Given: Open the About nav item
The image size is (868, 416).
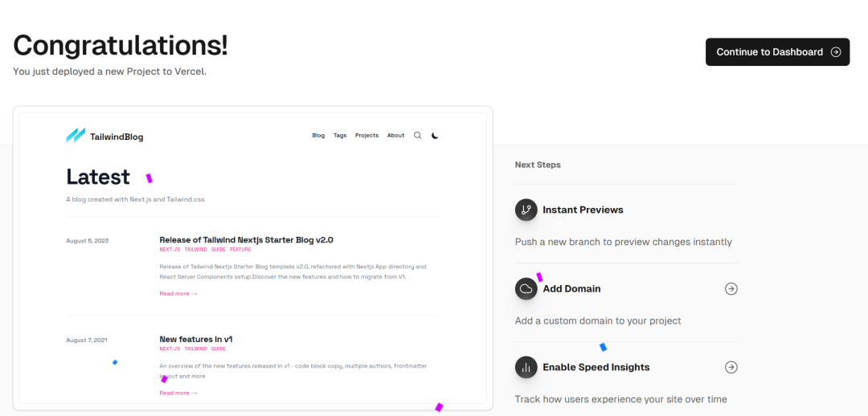Looking at the screenshot, I should (395, 136).
